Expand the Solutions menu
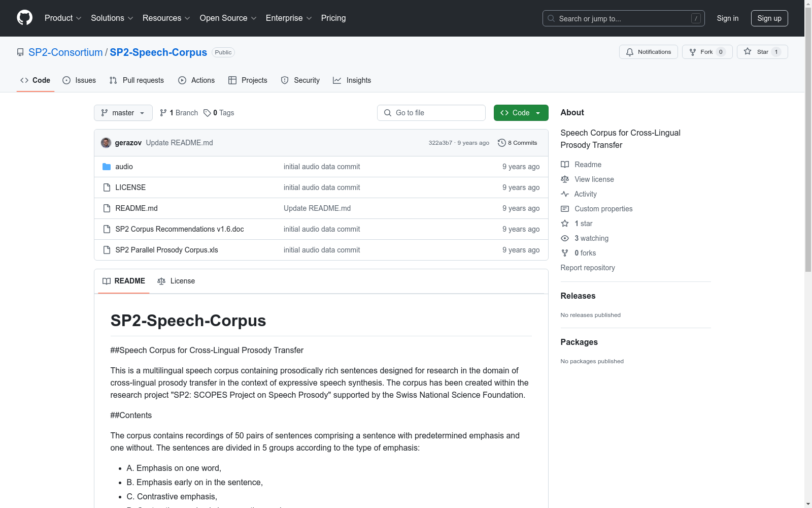Image resolution: width=812 pixels, height=508 pixels. click(112, 18)
